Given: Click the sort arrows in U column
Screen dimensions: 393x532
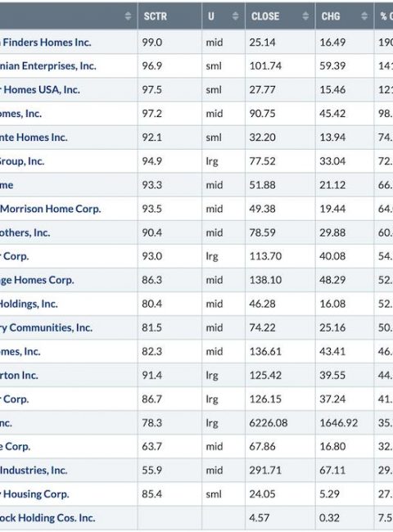Looking at the screenshot, I should [x=235, y=16].
